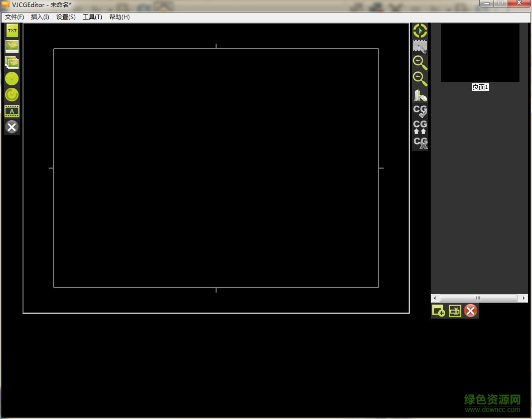Delete element with left toolbar X icon
This screenshot has width=532, height=419.
click(x=12, y=127)
